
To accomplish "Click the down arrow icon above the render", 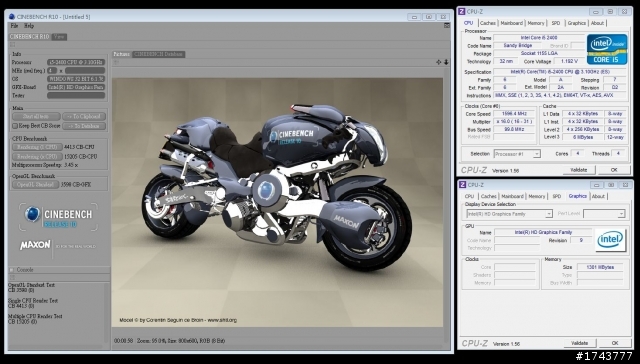I will [x=446, y=62].
